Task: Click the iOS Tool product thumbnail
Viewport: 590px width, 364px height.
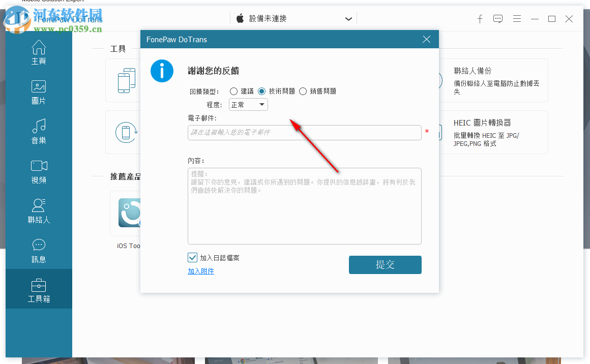Action: pyautogui.click(x=130, y=214)
